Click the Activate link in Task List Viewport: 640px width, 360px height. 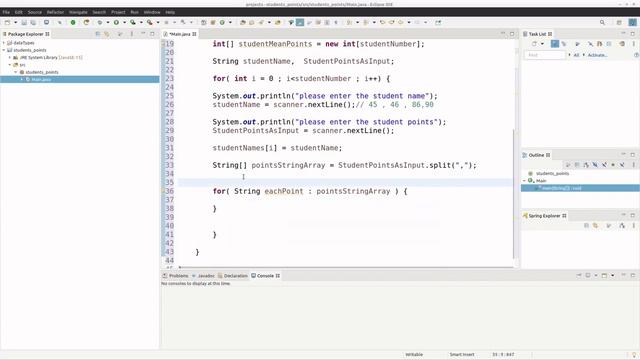pyautogui.click(x=598, y=55)
